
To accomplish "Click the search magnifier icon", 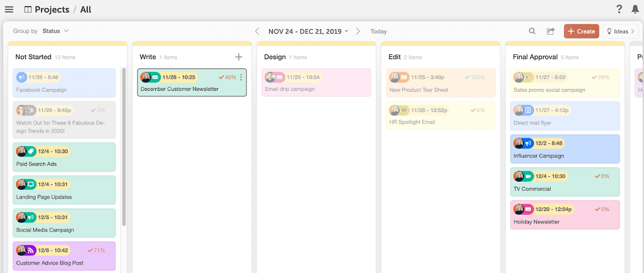I will [532, 31].
